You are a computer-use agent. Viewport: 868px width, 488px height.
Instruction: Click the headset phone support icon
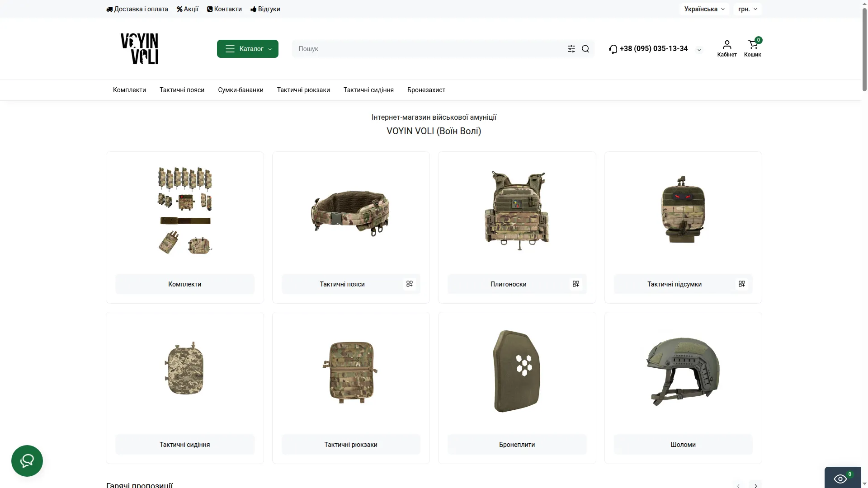tap(613, 49)
